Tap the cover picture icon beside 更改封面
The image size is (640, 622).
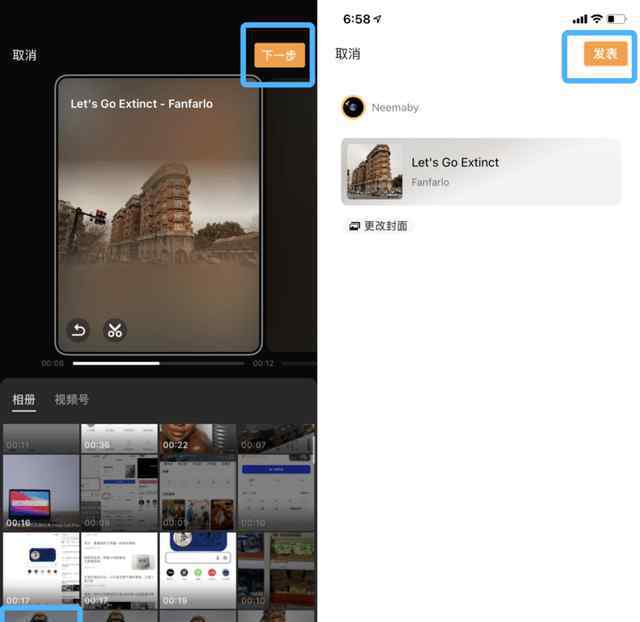coord(354,226)
